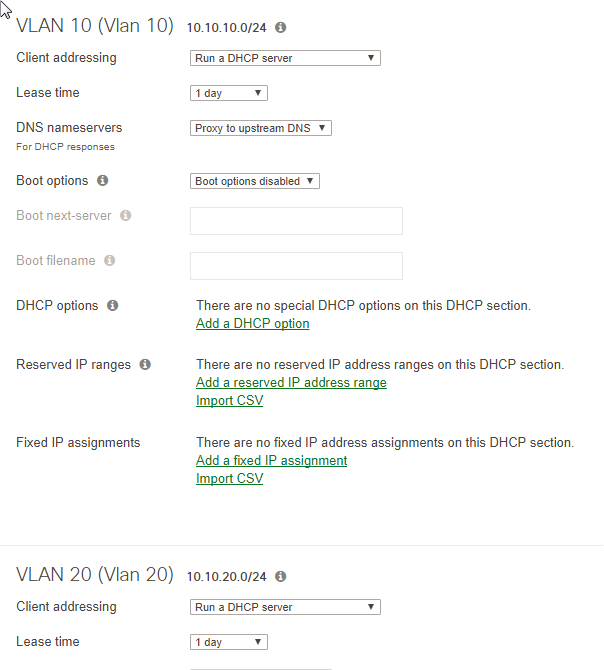
Task: Click info icon next to Boot filename
Action: tap(110, 260)
